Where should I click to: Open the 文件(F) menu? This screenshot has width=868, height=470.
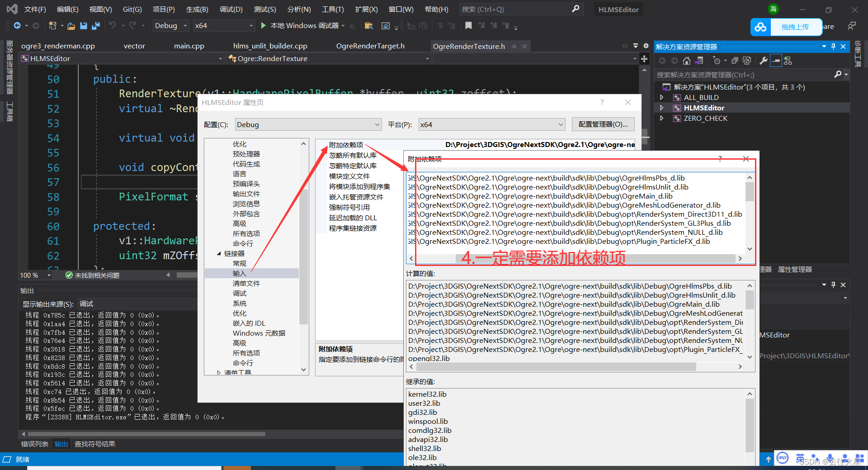[x=35, y=9]
